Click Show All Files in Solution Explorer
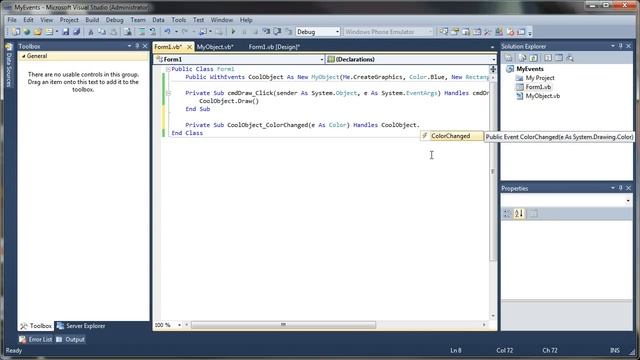 [x=522, y=58]
